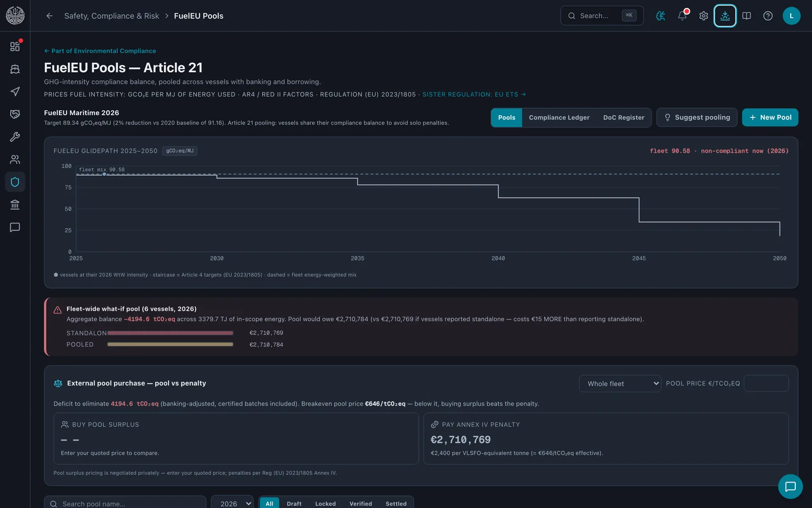812x508 pixels.
Task: Open the book documentation icon
Action: 747,16
